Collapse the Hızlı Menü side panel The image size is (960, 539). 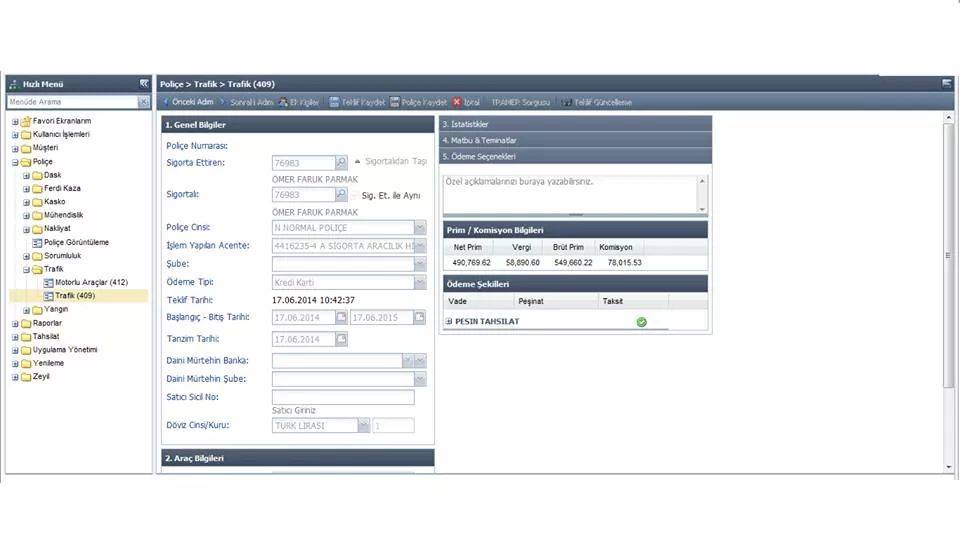(x=144, y=83)
